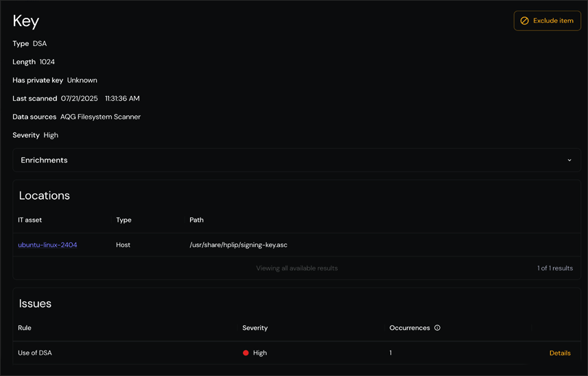Open Details for Use of DSA
This screenshot has height=376, width=588.
click(560, 353)
